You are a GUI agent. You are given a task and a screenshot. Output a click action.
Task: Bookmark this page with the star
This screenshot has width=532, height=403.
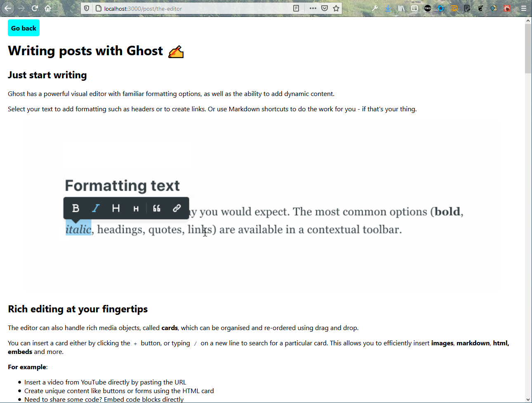click(336, 8)
